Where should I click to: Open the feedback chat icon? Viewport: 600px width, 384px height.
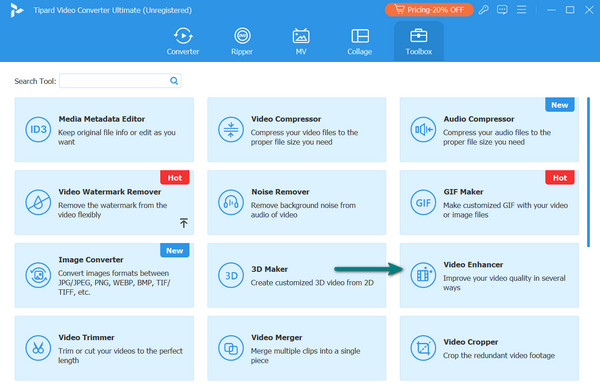coord(502,10)
